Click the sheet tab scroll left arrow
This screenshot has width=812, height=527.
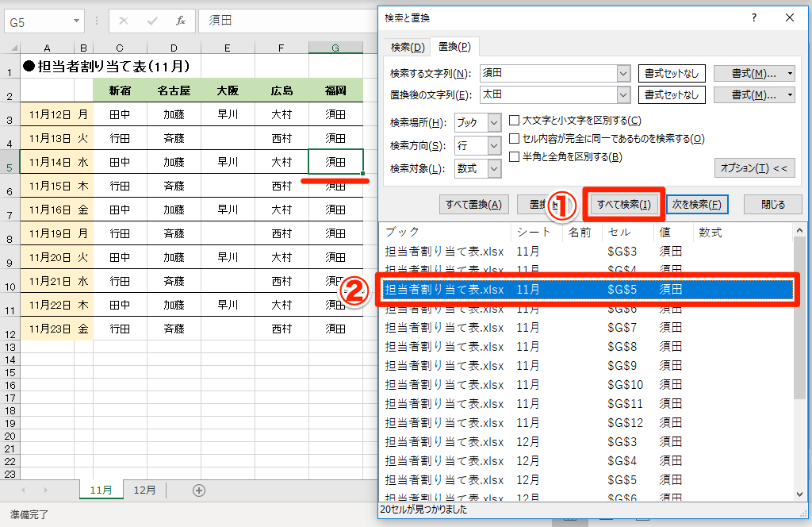23,490
